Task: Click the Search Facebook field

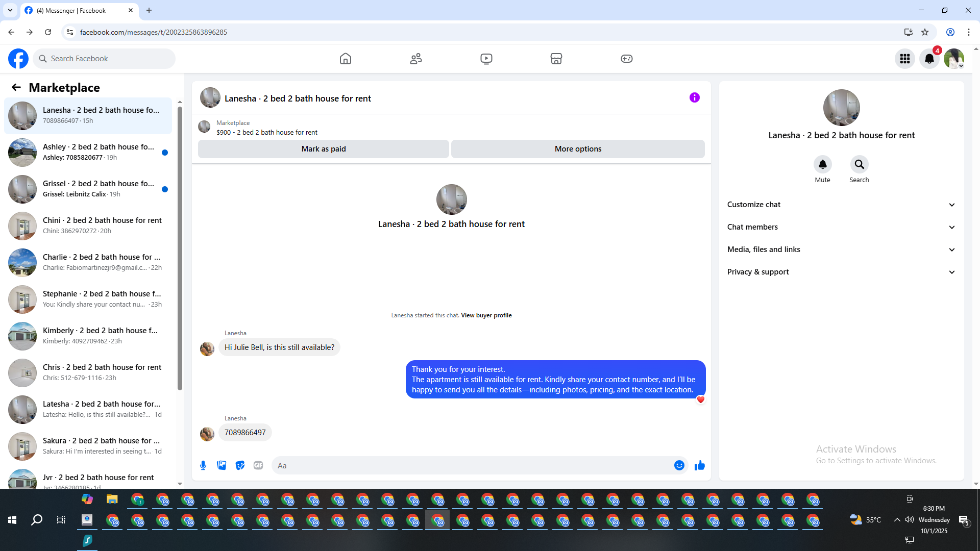Action: 105,59
